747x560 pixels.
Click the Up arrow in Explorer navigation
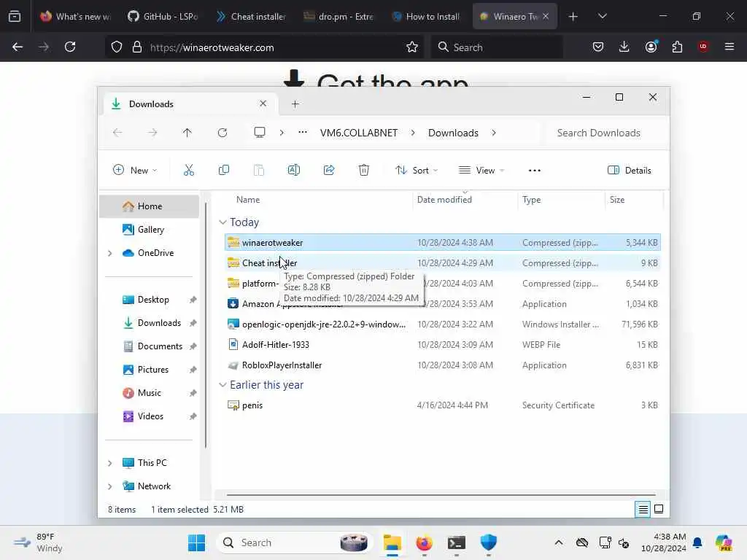pyautogui.click(x=187, y=133)
